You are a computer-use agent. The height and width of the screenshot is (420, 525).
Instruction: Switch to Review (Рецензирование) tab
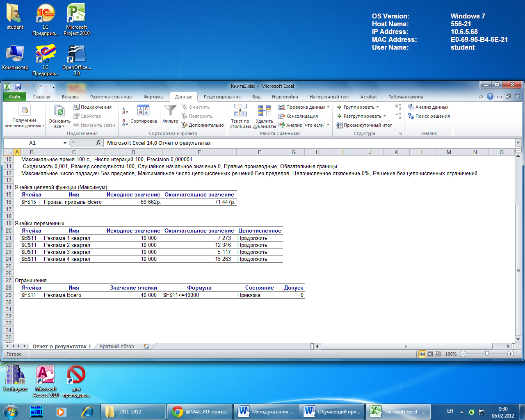[x=222, y=97]
